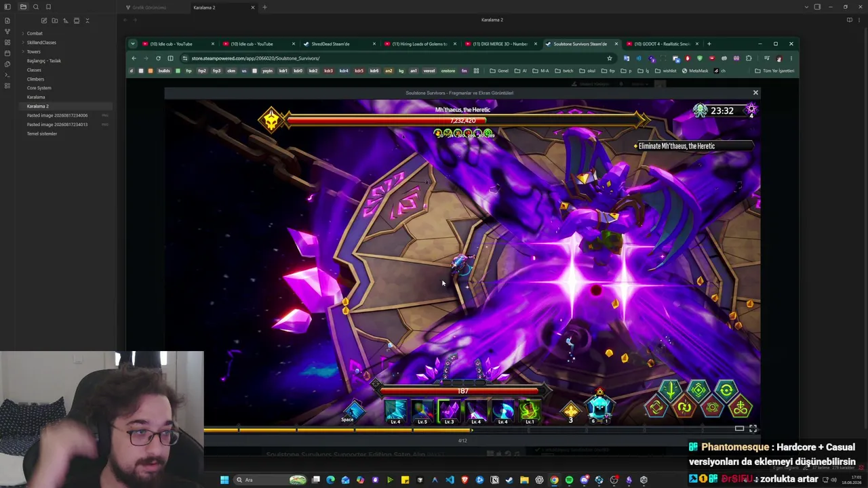Open the yayın bookmark
This screenshot has height=488, width=868.
click(267, 70)
